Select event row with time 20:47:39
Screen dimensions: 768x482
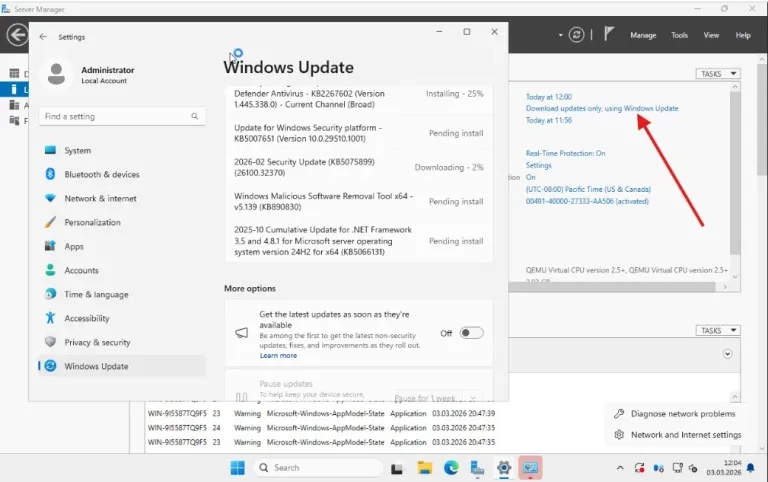[x=321, y=413]
